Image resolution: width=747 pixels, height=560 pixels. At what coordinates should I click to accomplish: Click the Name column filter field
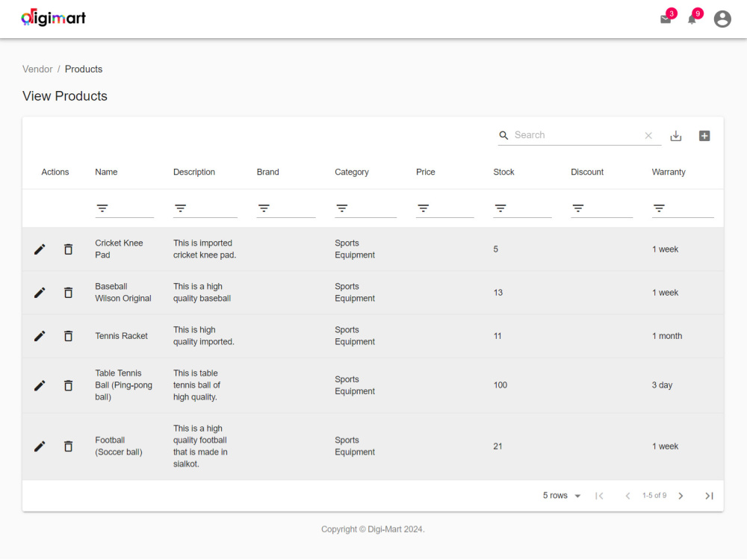(x=124, y=208)
